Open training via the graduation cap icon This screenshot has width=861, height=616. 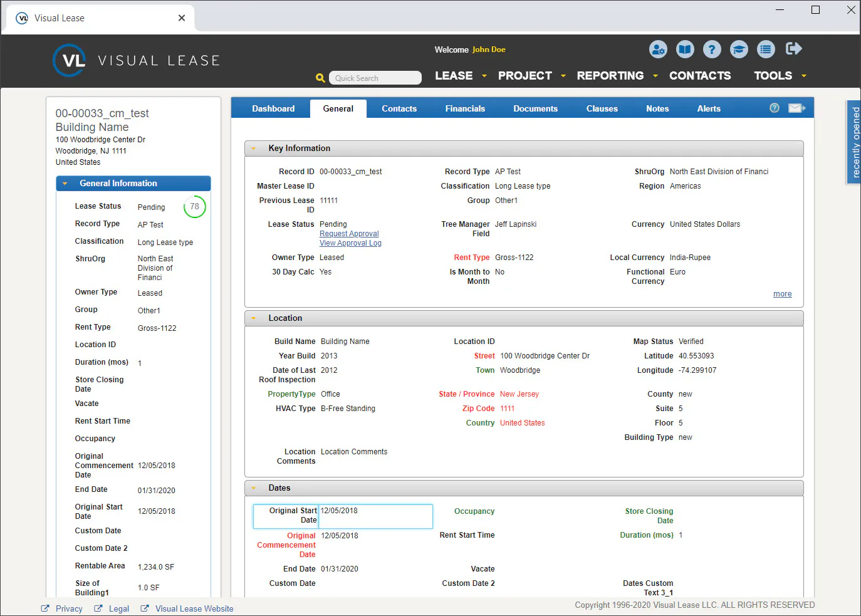(x=739, y=49)
